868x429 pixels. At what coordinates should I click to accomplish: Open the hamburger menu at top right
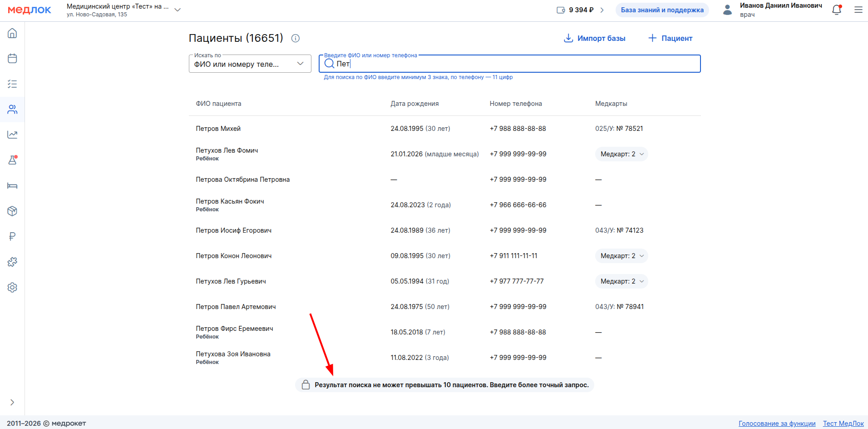click(x=858, y=10)
